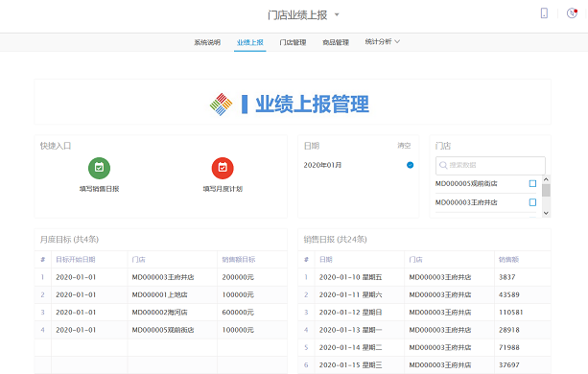This screenshot has width=588, height=374.
Task: Open the 商品管理 tab
Action: [x=336, y=42]
